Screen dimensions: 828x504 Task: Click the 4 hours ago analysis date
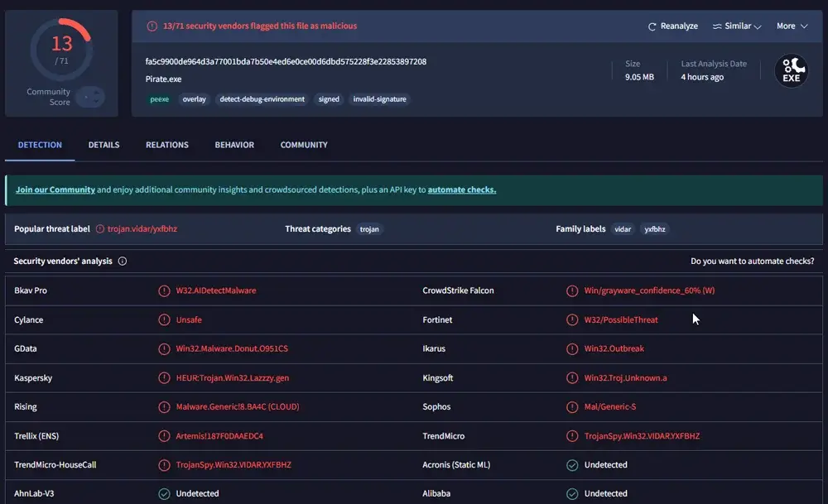click(x=702, y=77)
